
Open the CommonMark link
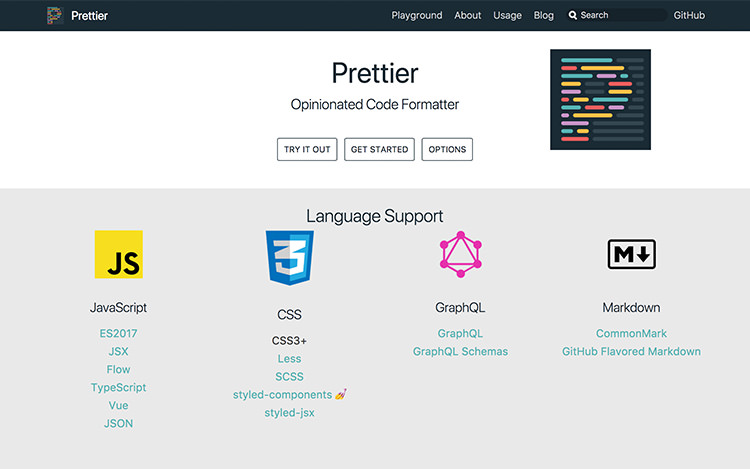click(x=631, y=333)
